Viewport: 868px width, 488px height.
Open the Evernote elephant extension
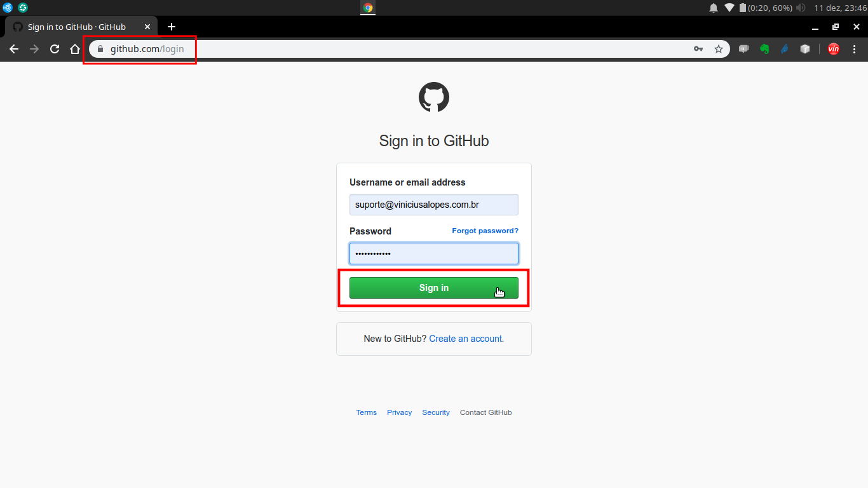tap(764, 49)
